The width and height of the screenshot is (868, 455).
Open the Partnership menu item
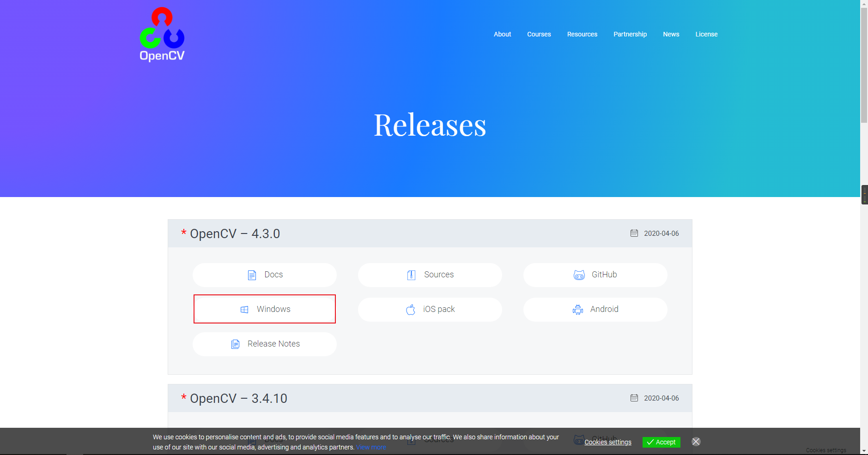[630, 34]
